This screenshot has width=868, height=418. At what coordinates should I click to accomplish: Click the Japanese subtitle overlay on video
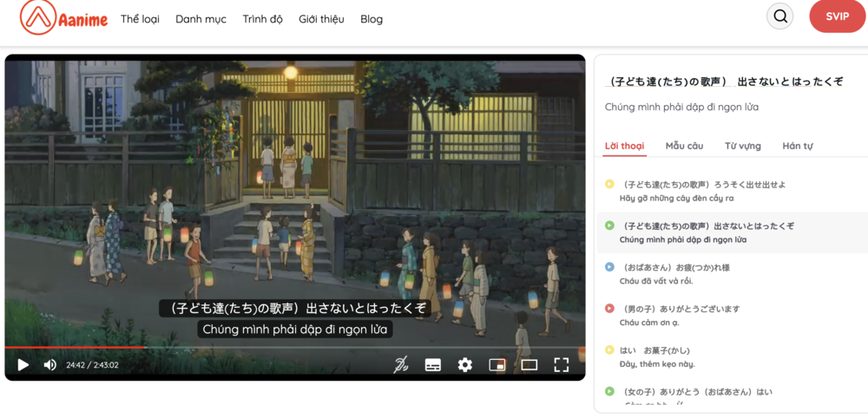294,308
